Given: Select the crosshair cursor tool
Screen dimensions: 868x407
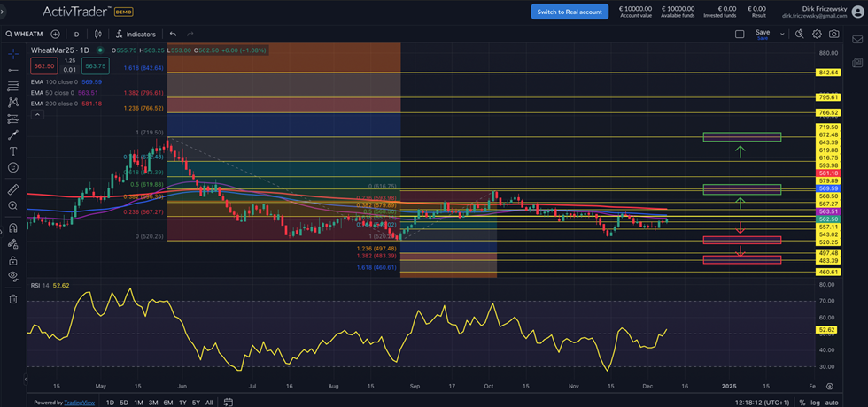Looking at the screenshot, I should point(13,54).
